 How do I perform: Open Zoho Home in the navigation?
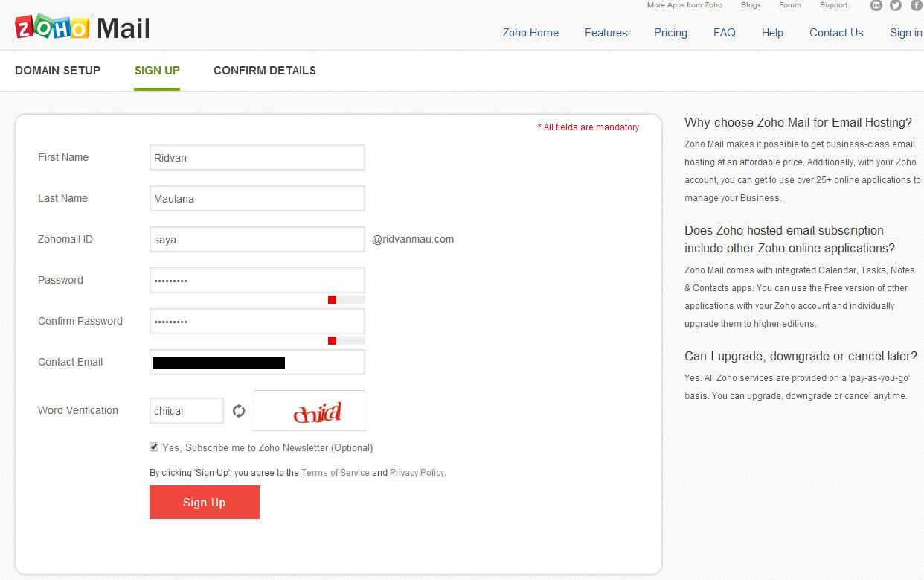tap(530, 33)
